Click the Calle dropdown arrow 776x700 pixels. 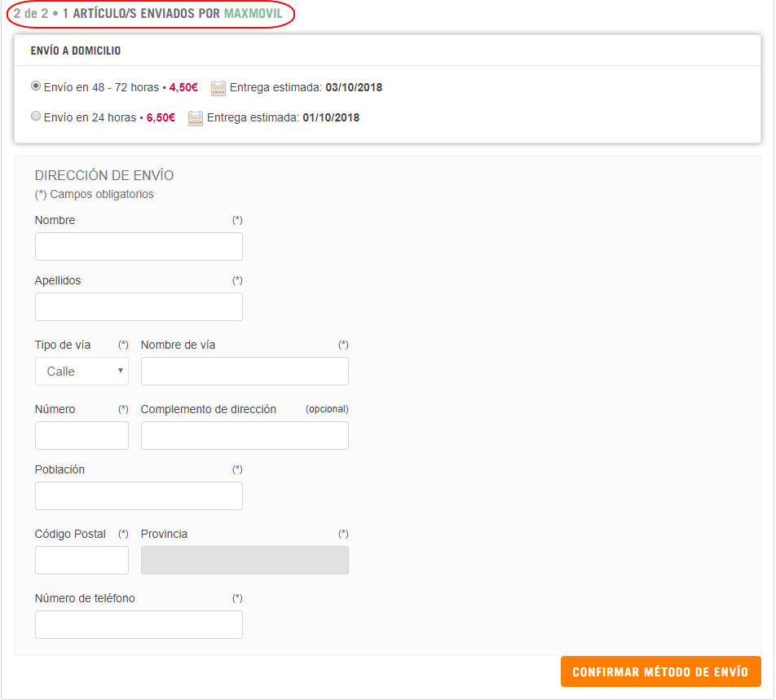tap(121, 371)
